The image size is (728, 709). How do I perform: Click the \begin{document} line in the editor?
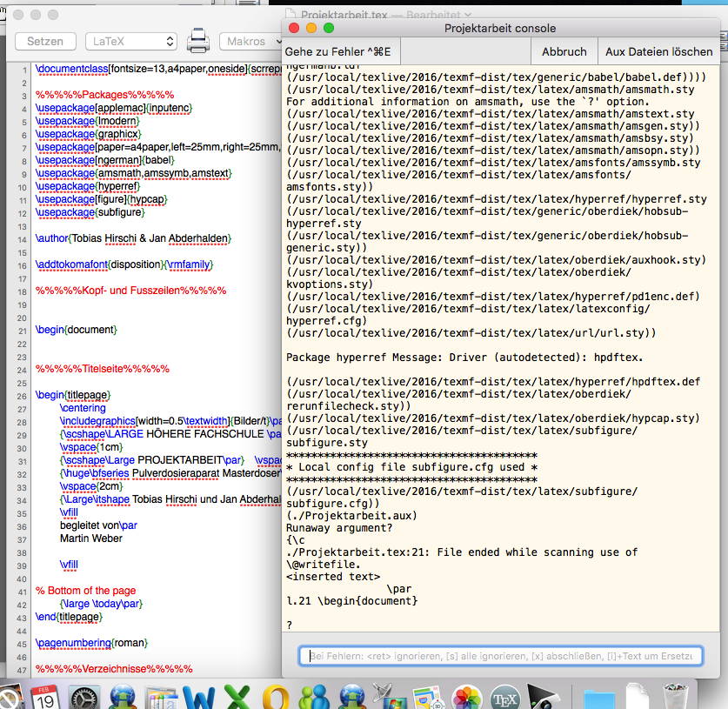(77, 330)
